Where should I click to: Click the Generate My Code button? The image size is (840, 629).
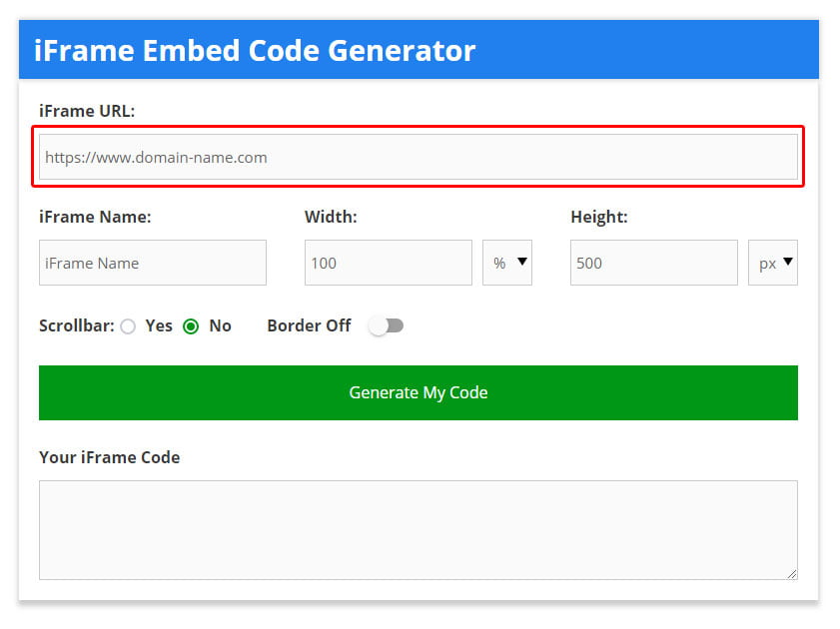pyautogui.click(x=419, y=392)
